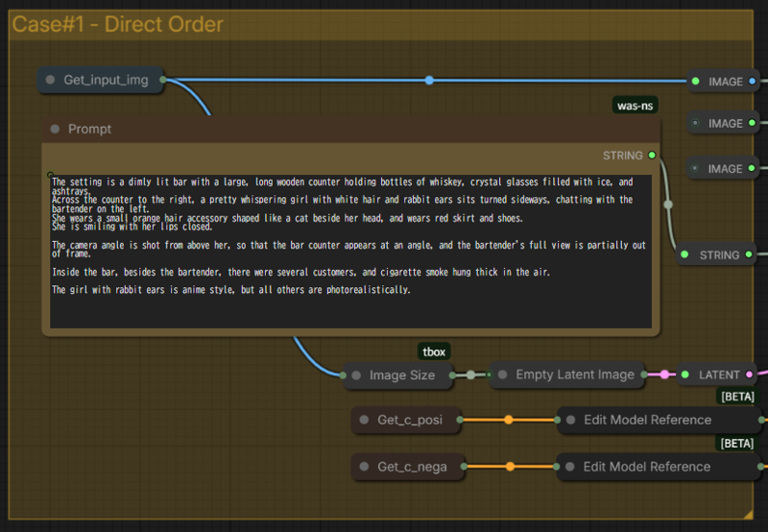Click the third IMAGE row output socket

tap(752, 168)
